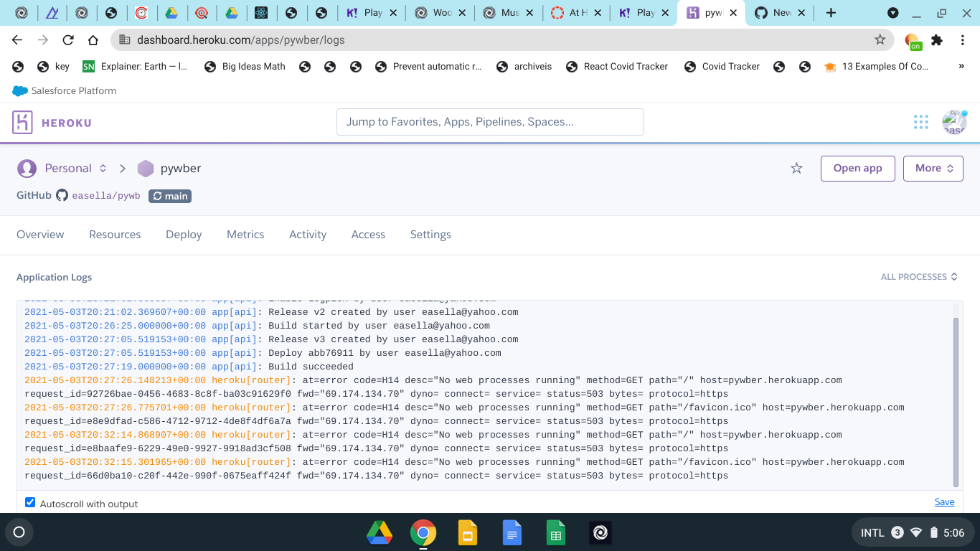Reload the page in Chrome

(x=68, y=40)
